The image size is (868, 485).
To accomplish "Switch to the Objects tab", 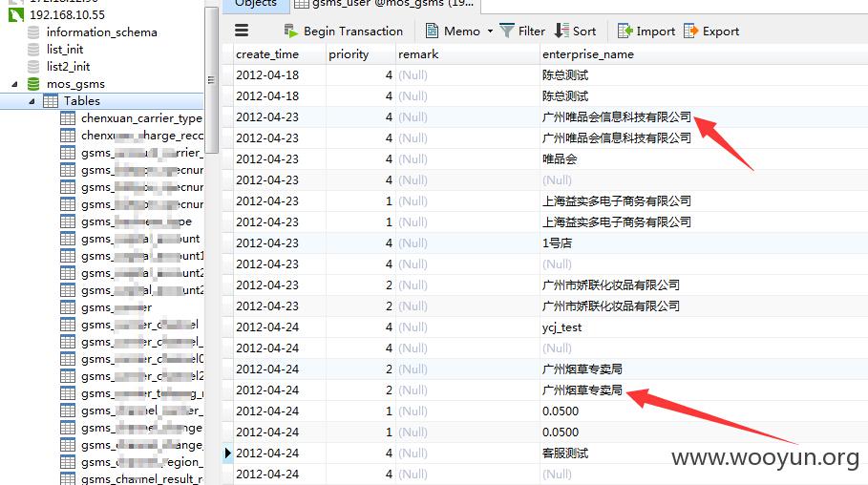I will [x=256, y=5].
